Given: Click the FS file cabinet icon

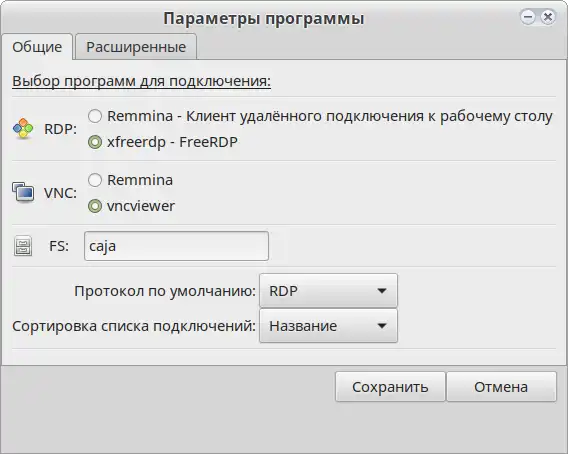Looking at the screenshot, I should (x=23, y=246).
